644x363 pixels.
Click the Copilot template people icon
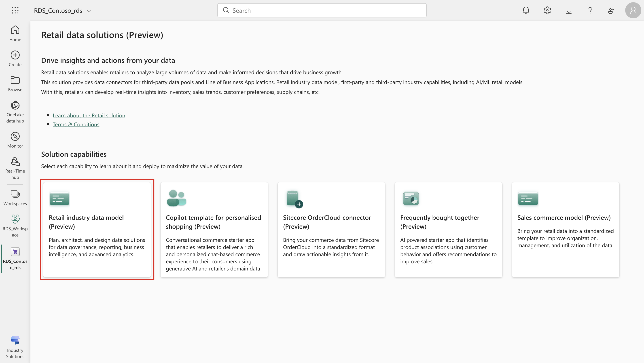pyautogui.click(x=176, y=198)
